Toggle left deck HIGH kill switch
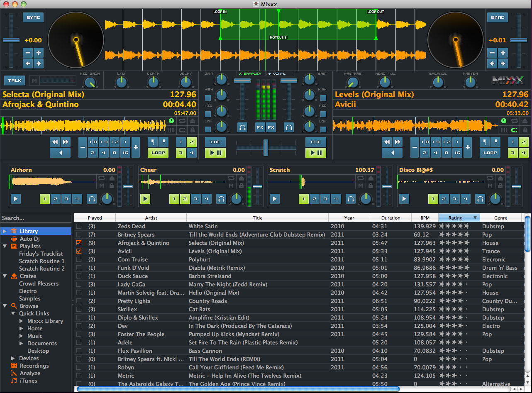 pyautogui.click(x=208, y=98)
